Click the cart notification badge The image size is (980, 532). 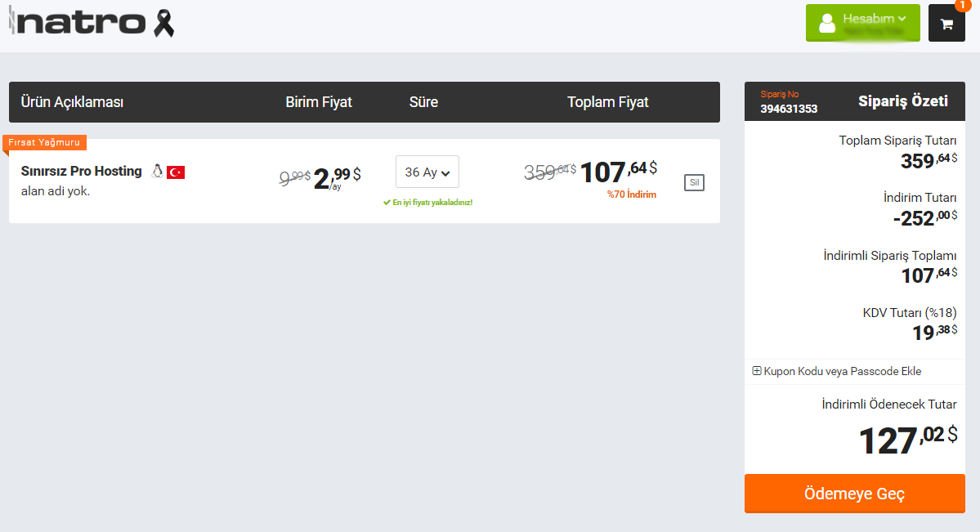[963, 5]
